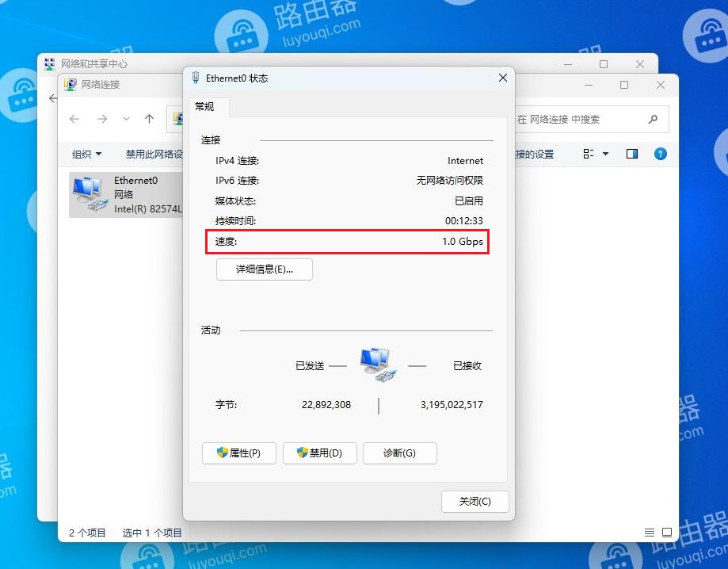Click received bytes value 3,195,022,517

[x=452, y=405]
